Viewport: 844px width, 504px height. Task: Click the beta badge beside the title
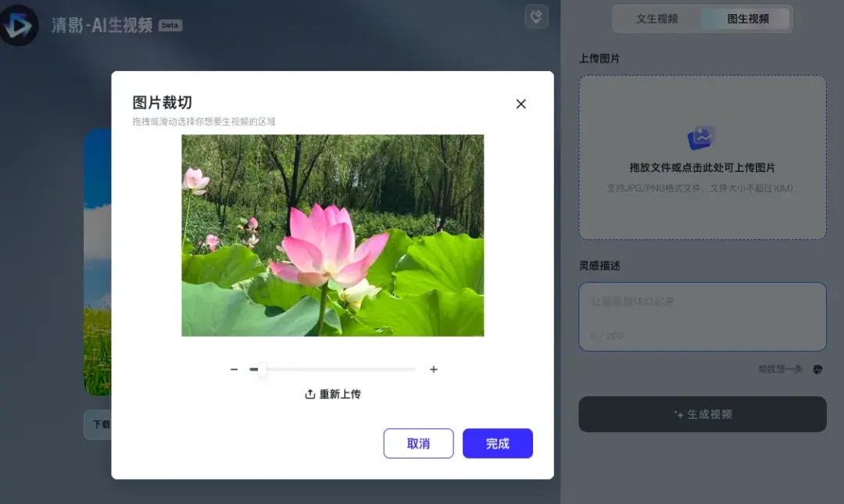pos(170,25)
